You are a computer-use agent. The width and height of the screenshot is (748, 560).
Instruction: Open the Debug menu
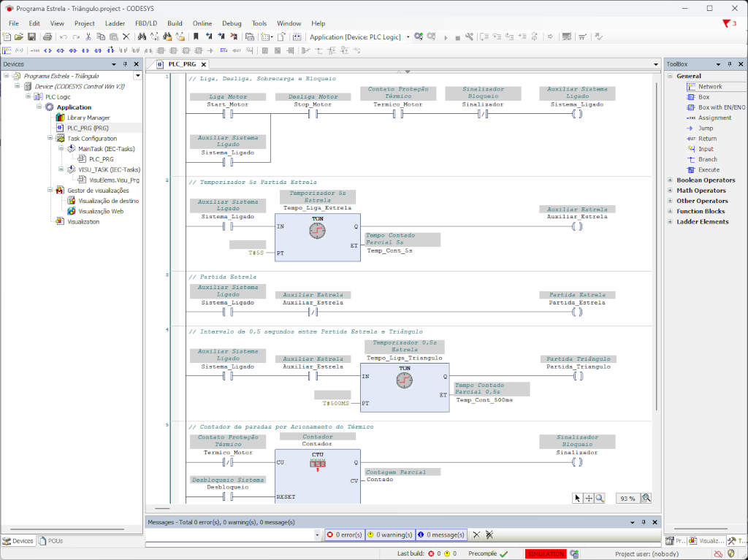pos(232,23)
